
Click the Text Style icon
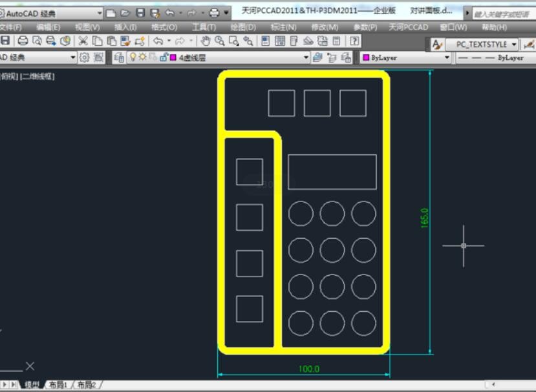click(x=437, y=44)
